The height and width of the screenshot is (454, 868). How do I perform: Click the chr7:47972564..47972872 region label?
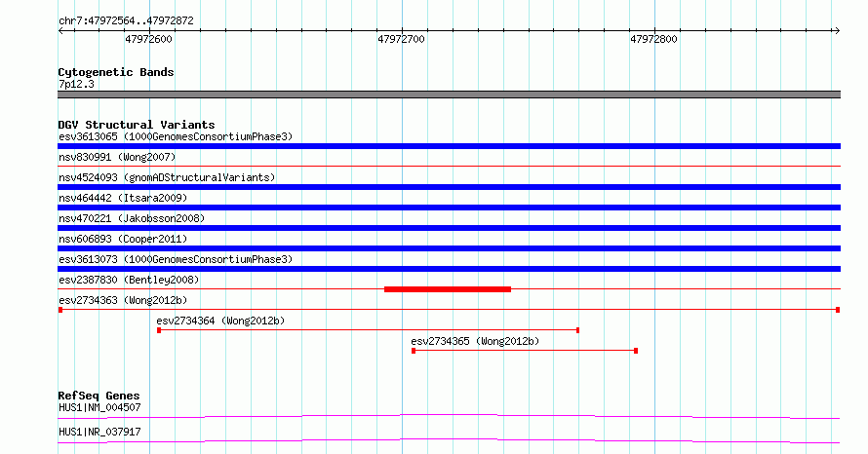pyautogui.click(x=126, y=20)
